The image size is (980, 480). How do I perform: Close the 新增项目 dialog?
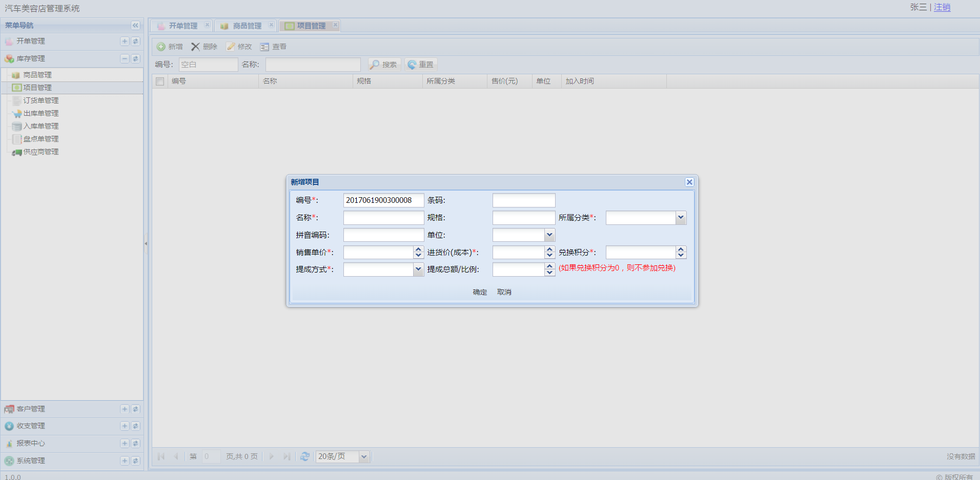coord(689,182)
